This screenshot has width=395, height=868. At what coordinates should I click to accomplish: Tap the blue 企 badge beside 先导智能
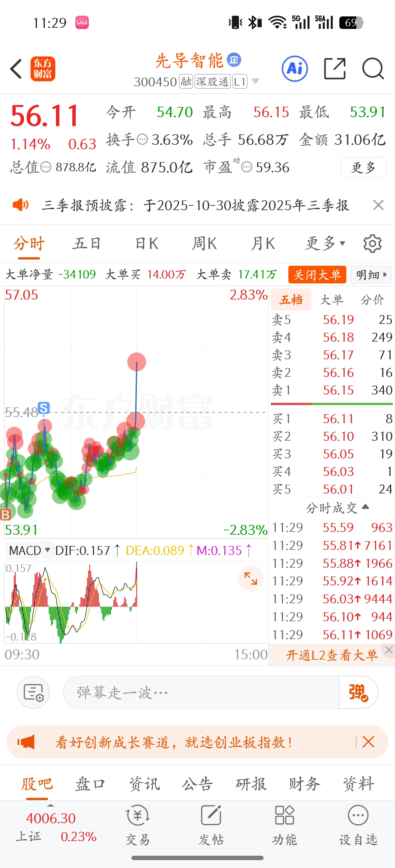[x=234, y=60]
